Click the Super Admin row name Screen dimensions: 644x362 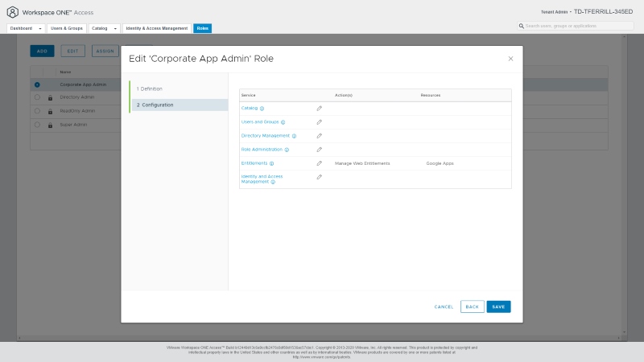(x=73, y=125)
